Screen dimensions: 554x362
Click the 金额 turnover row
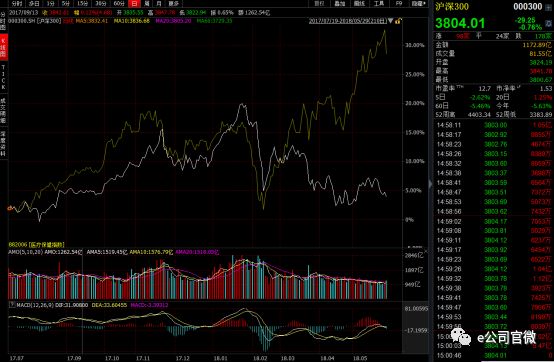click(493, 44)
